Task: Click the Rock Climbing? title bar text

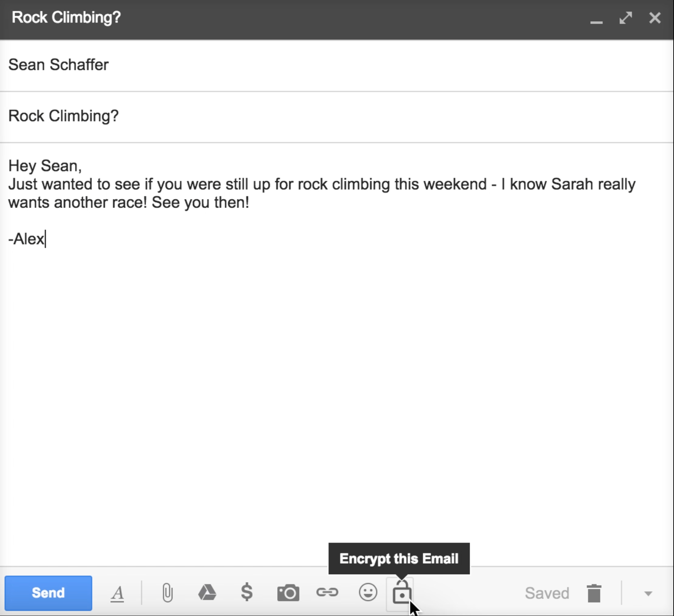Action: pos(66,17)
